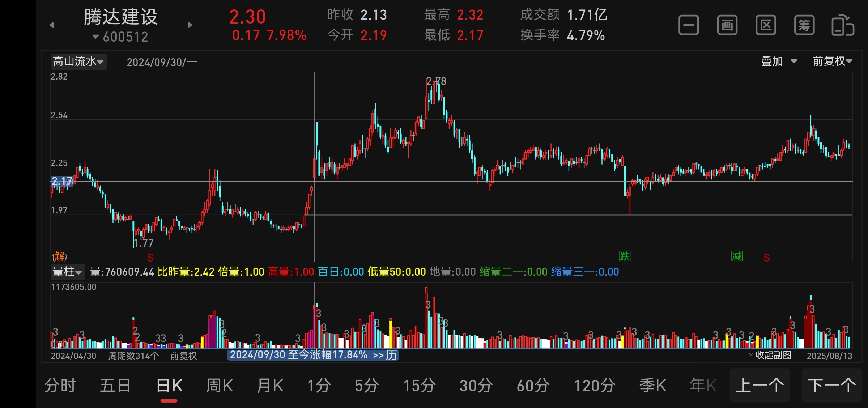Click the minus line icon in top toolbar
The image size is (868, 408).
click(688, 25)
